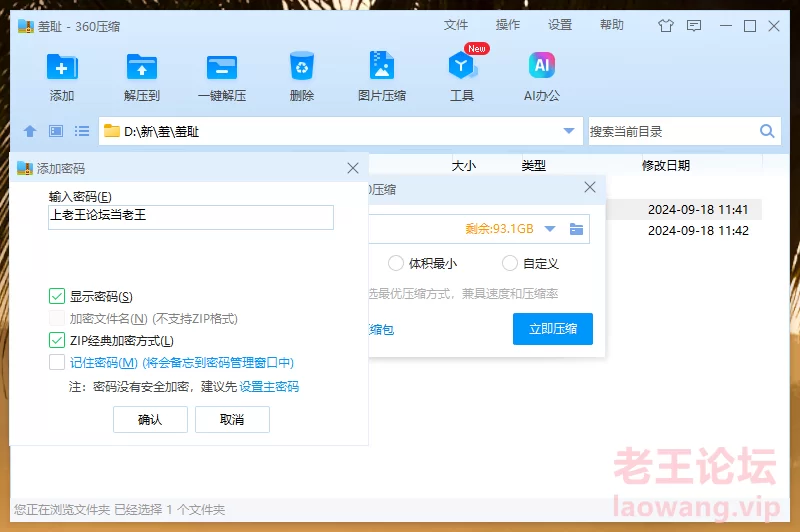Enable 记住密码(M) checkbox
Screen dimensions: 800x532
pos(57,362)
